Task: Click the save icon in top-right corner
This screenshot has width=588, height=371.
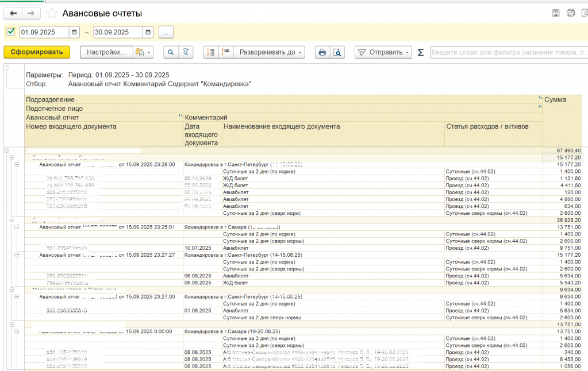Action: pyautogui.click(x=555, y=13)
